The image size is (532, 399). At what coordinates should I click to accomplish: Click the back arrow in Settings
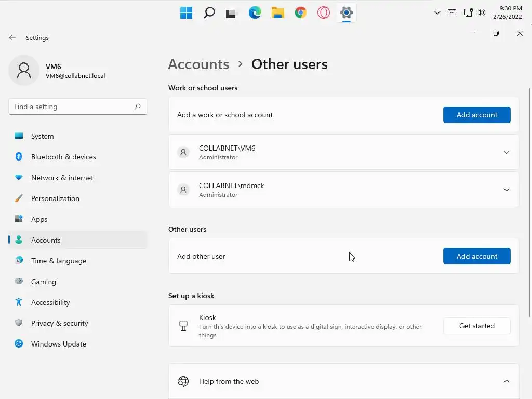(12, 38)
